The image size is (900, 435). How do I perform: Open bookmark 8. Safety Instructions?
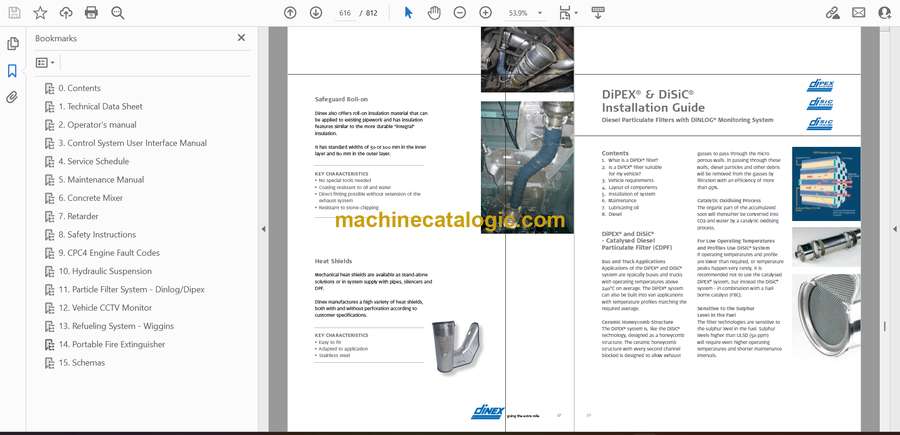(x=97, y=235)
